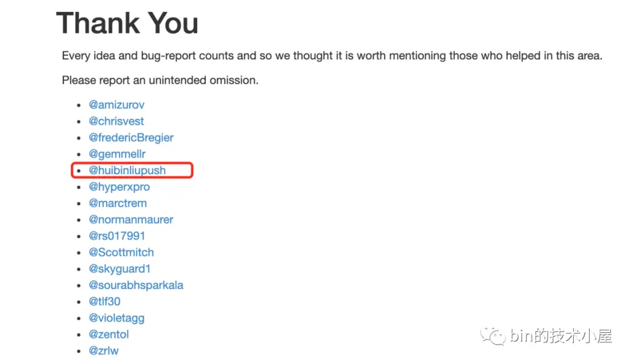Image resolution: width=633 pixels, height=364 pixels.
Task: Open the @zrlw link
Action: click(104, 351)
